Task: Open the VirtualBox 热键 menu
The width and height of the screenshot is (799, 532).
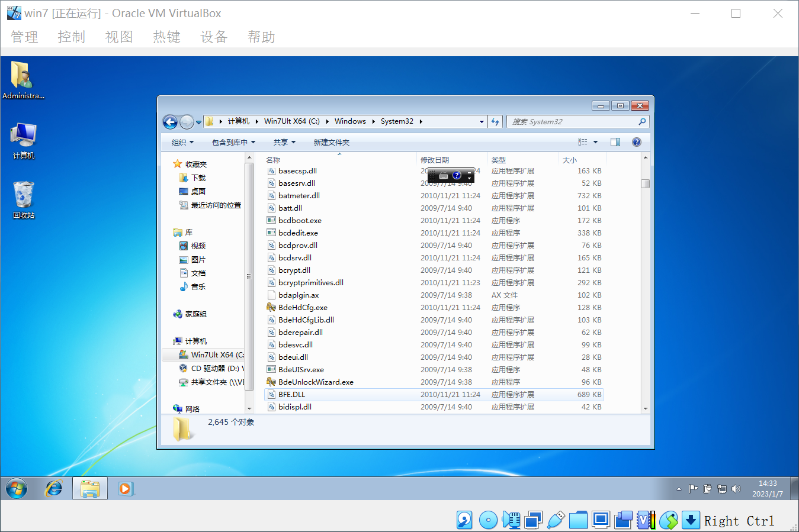Action: [x=166, y=37]
